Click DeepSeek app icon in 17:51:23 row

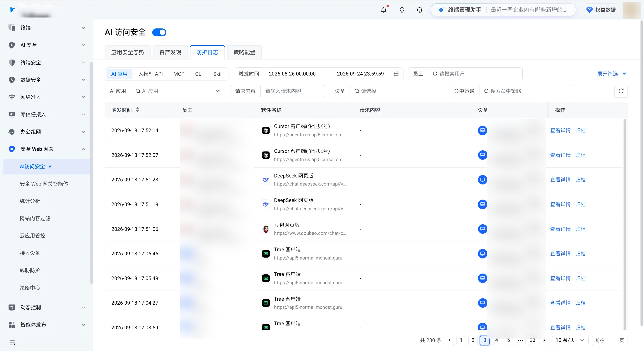[266, 180]
